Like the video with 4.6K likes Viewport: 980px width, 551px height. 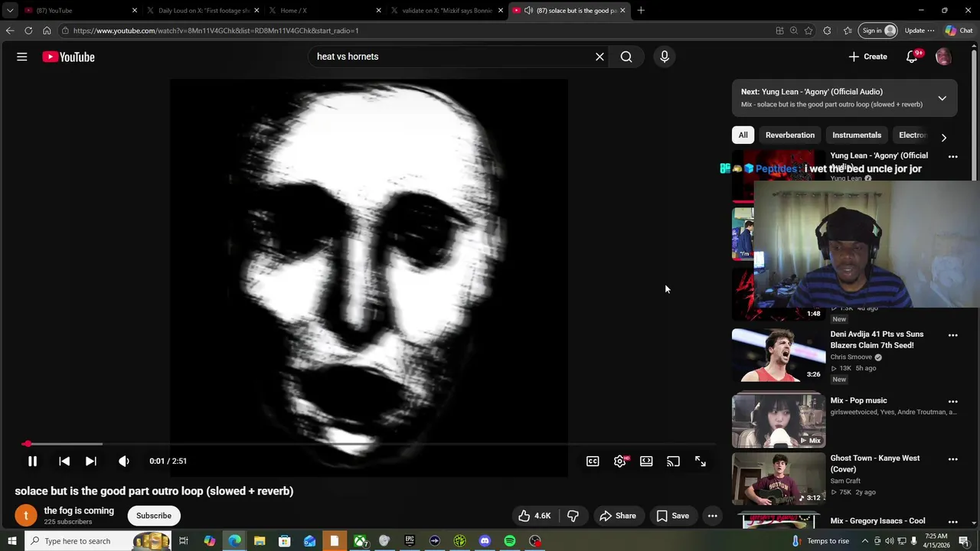pyautogui.click(x=534, y=516)
